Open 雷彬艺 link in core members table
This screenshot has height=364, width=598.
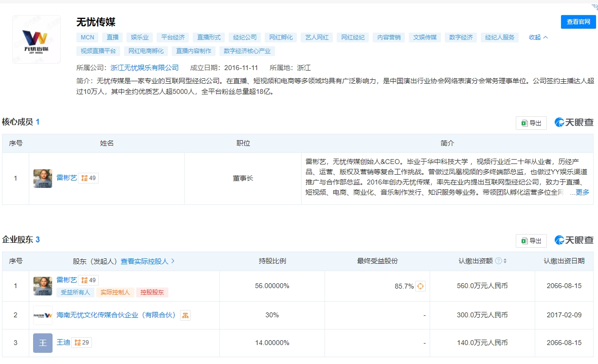pos(67,178)
